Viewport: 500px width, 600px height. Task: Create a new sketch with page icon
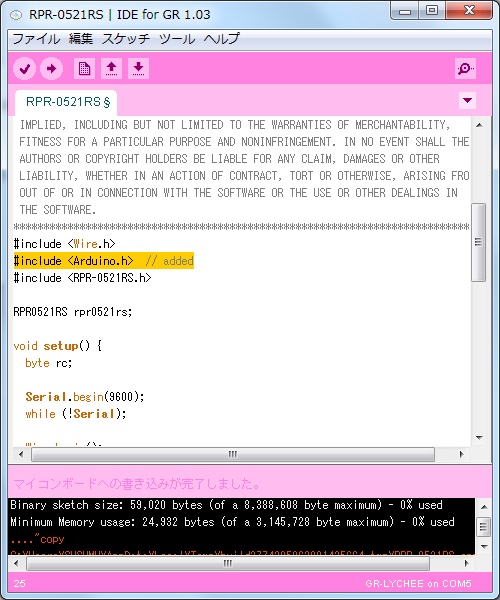pos(84,69)
